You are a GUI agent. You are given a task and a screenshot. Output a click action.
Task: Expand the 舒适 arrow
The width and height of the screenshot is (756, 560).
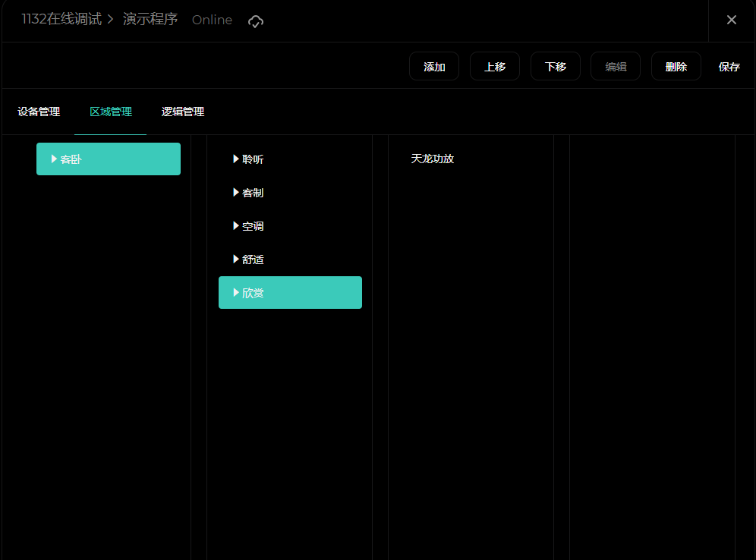pyautogui.click(x=236, y=260)
